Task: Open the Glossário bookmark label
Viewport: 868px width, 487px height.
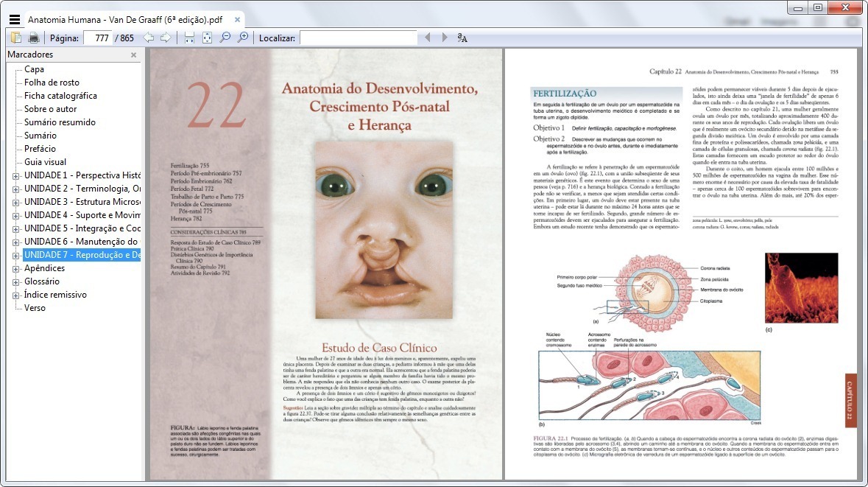Action: (x=41, y=281)
